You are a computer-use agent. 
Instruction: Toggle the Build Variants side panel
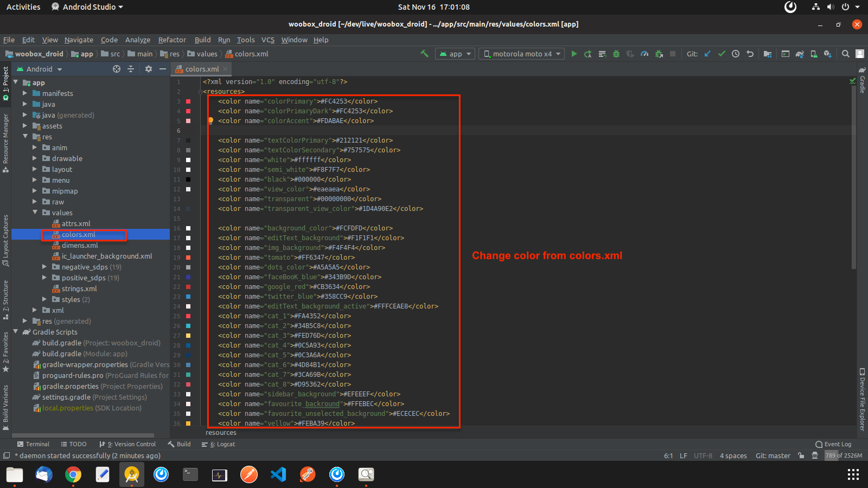coord(5,407)
